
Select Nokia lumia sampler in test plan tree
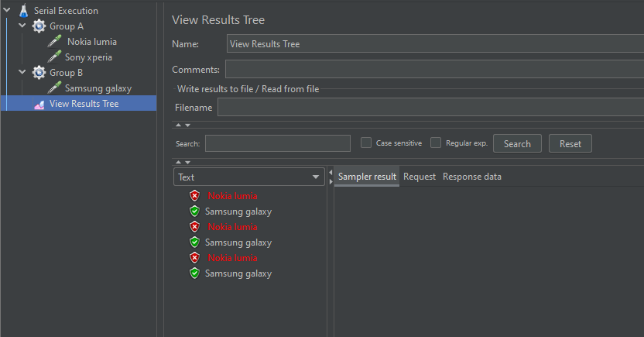pos(92,42)
